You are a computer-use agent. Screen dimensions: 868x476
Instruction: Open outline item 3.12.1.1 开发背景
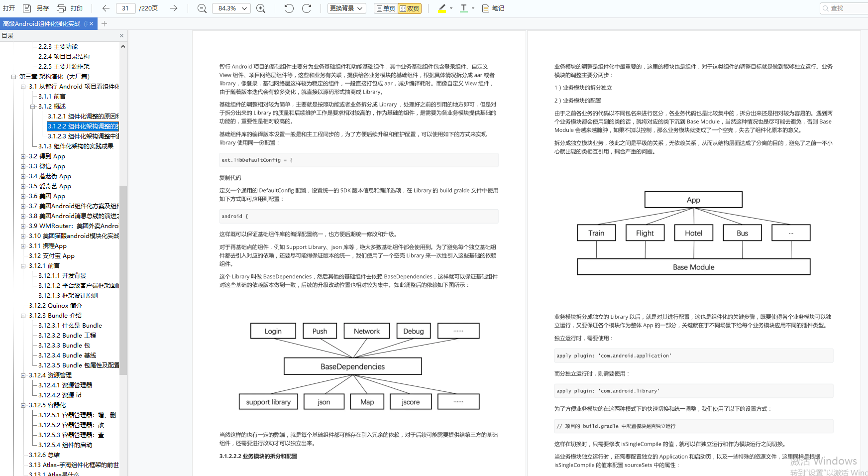(62, 275)
